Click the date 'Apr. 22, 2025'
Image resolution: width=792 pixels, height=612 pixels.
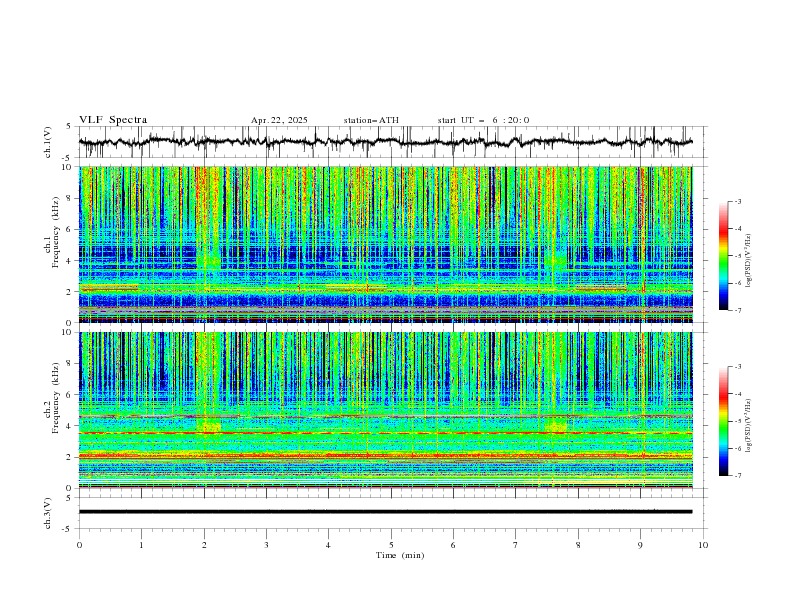pos(279,120)
